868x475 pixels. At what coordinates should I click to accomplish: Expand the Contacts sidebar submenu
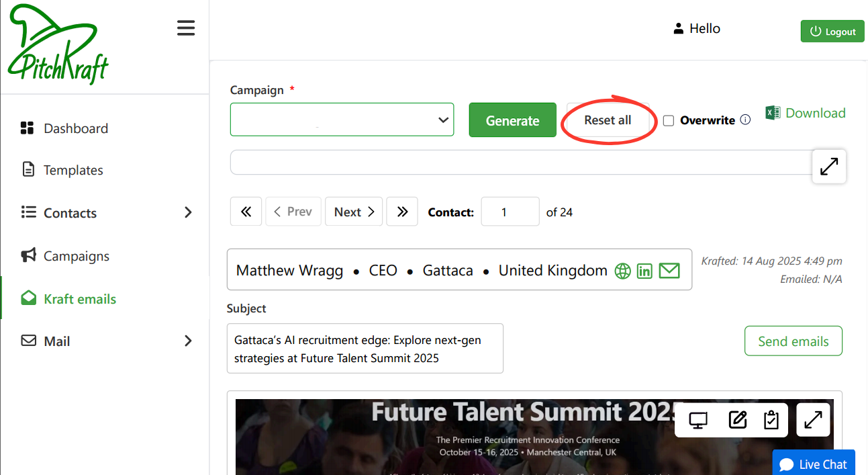point(188,213)
